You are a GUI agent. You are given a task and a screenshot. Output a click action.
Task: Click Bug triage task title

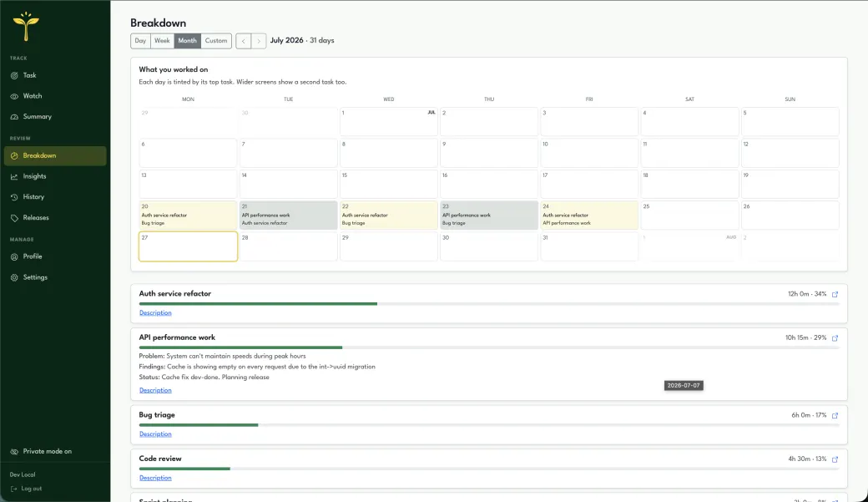click(157, 415)
